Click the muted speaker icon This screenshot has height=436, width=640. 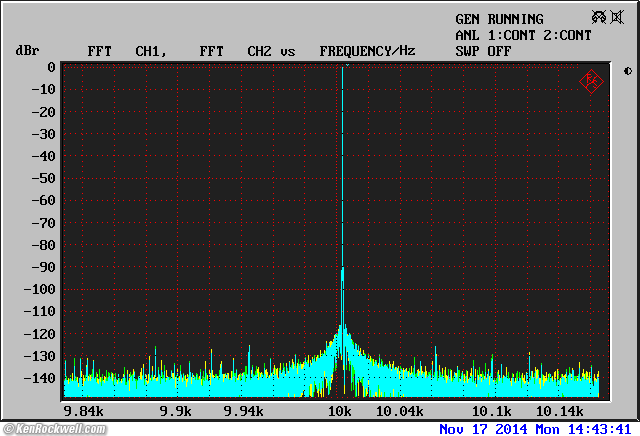619,17
